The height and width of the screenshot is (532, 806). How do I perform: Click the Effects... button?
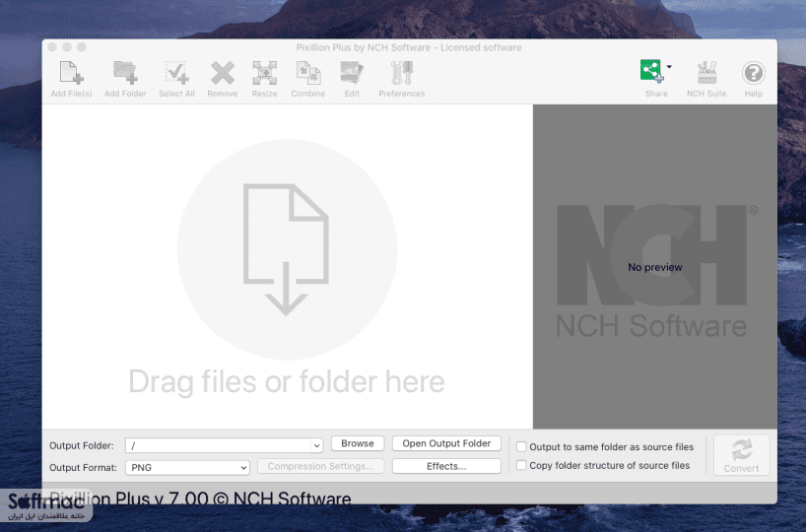(x=446, y=466)
